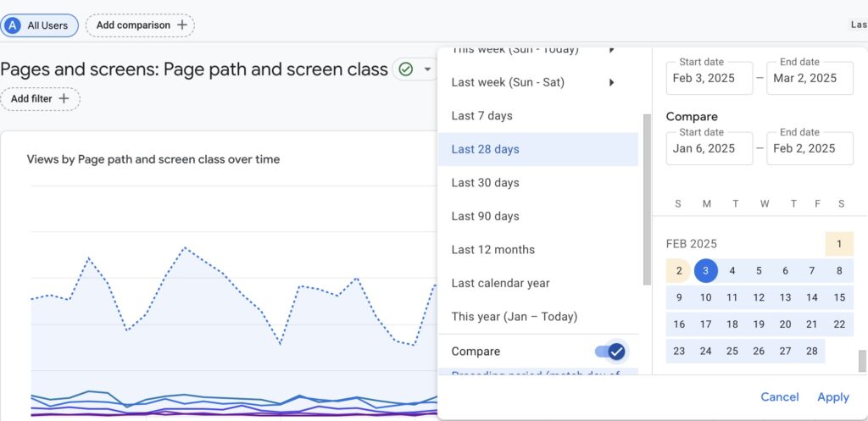The height and width of the screenshot is (421, 868).
Task: Click the Add comparison button
Action: pos(140,25)
